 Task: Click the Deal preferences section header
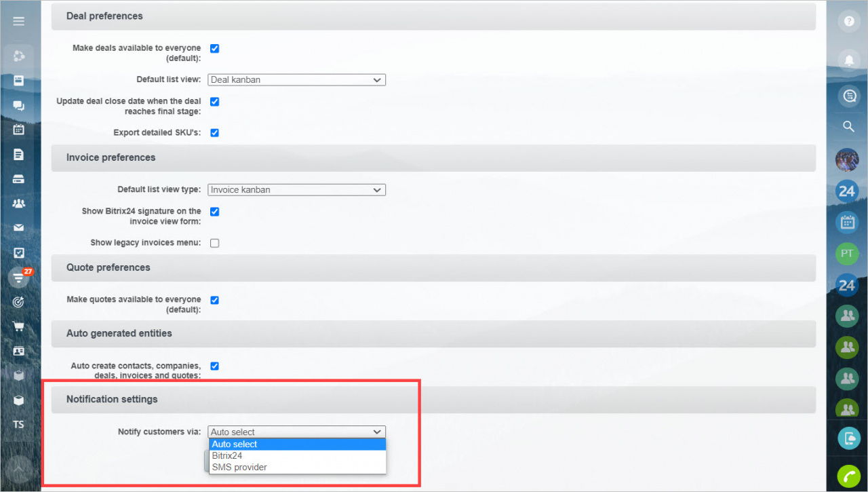point(433,16)
